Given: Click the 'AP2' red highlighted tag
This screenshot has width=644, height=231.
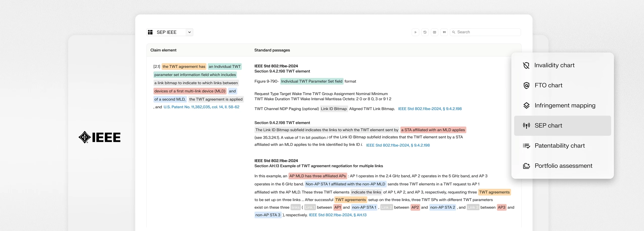Looking at the screenshot, I should pyautogui.click(x=415, y=208).
